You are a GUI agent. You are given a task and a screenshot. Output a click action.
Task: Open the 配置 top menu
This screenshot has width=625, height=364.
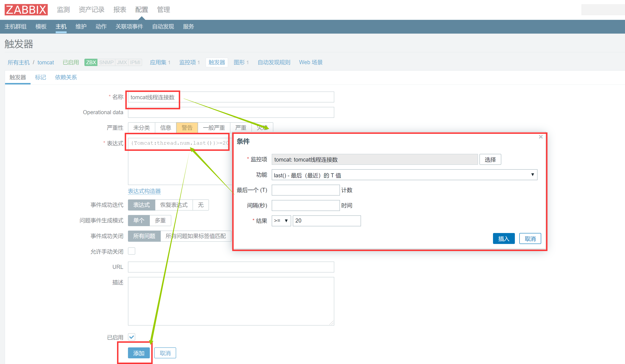142,10
